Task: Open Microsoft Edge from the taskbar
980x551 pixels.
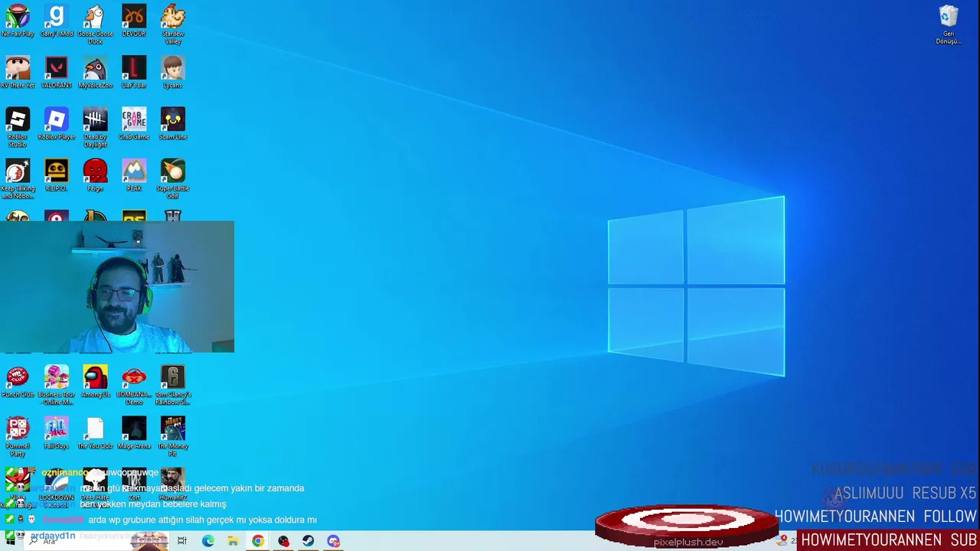Action: pyautogui.click(x=207, y=541)
